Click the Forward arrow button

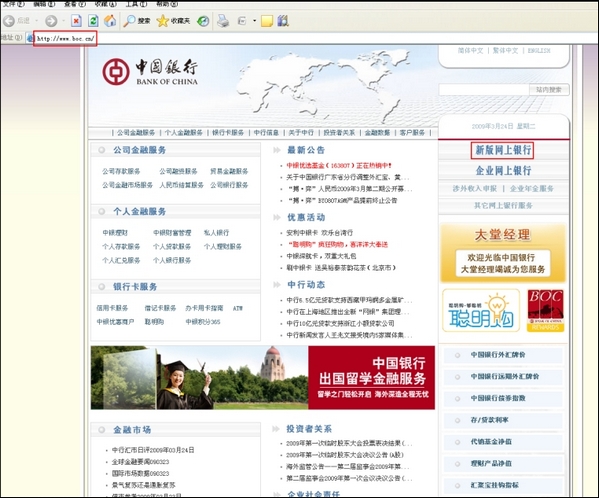(x=51, y=21)
